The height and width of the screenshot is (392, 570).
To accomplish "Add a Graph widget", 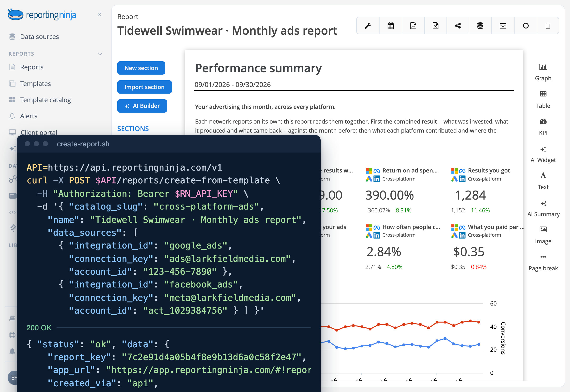I will (543, 72).
